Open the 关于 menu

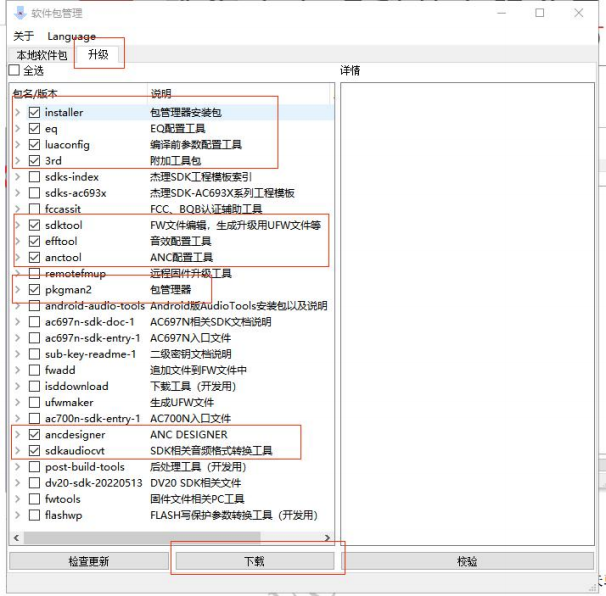(24, 36)
